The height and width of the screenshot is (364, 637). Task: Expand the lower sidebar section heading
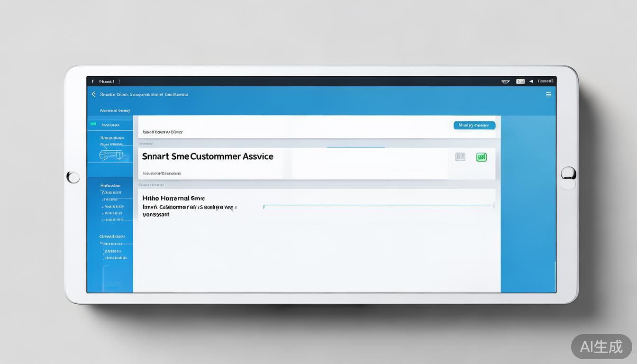112,236
